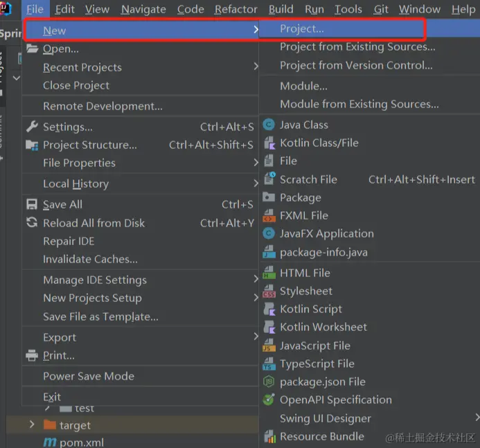Open the Code menu
This screenshot has width=480, height=448.
tap(190, 10)
